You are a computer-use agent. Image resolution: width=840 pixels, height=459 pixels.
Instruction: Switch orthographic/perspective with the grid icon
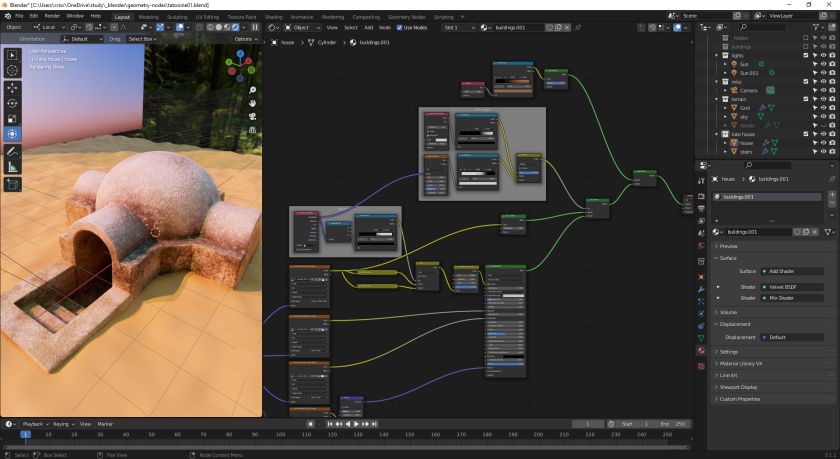pyautogui.click(x=252, y=130)
